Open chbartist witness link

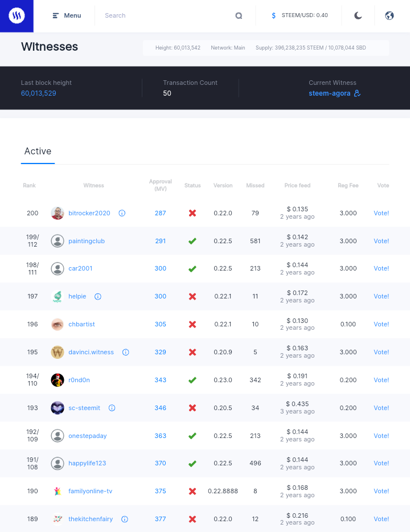82,324
